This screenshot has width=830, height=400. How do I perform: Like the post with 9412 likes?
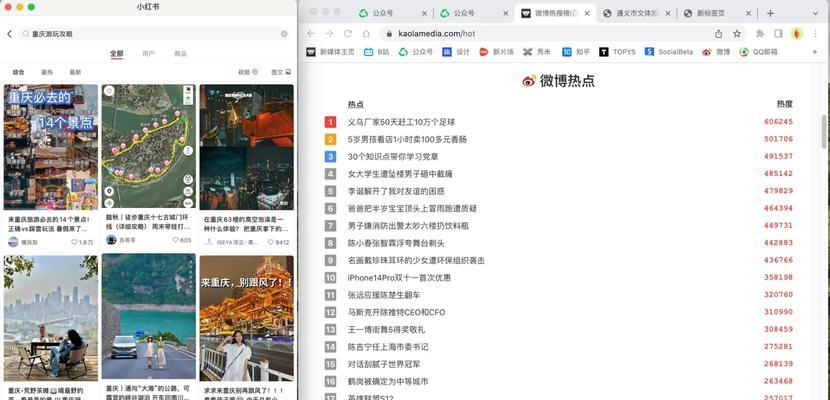[x=270, y=242]
